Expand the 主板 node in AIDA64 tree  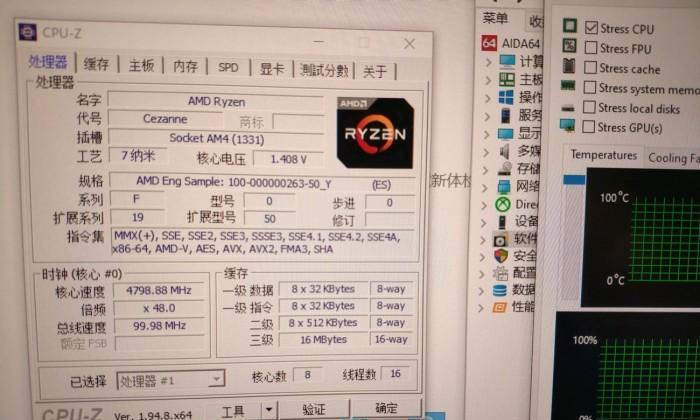488,80
